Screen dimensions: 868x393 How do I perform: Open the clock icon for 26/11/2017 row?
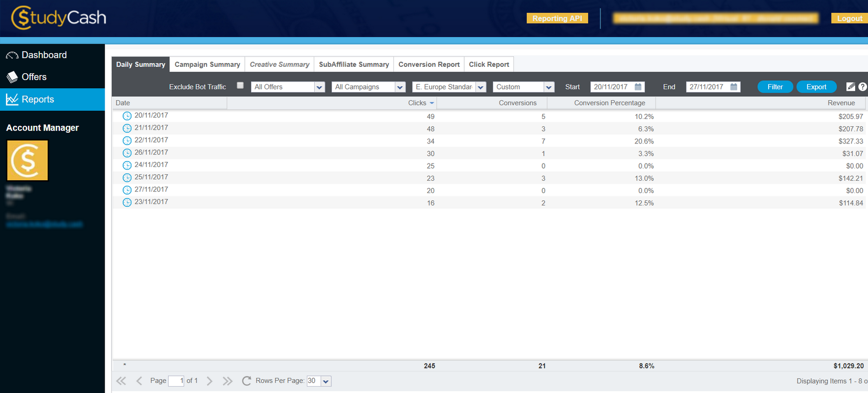(127, 153)
